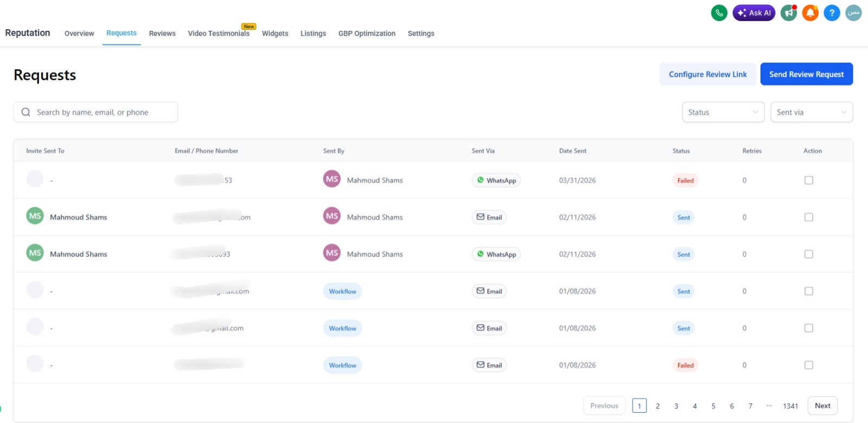
Task: Click the purple MS sender avatar in 02/11/2026 Email row
Action: pos(332,216)
